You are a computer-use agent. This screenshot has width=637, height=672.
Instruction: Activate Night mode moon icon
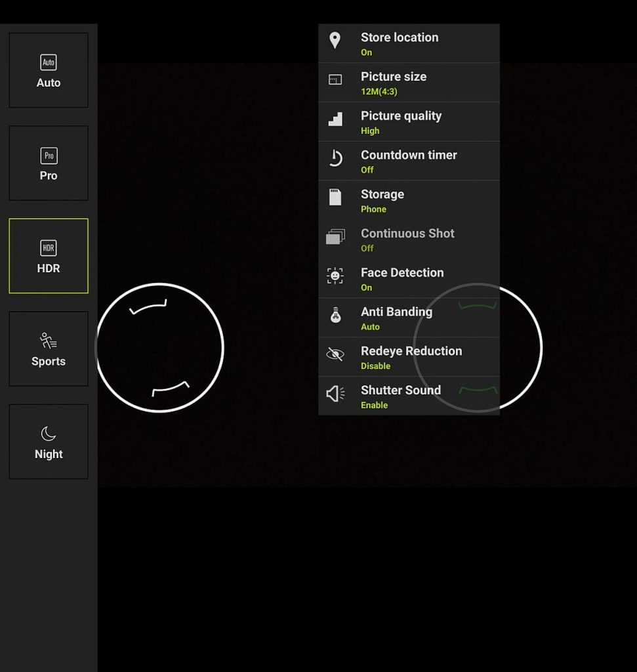click(x=49, y=434)
